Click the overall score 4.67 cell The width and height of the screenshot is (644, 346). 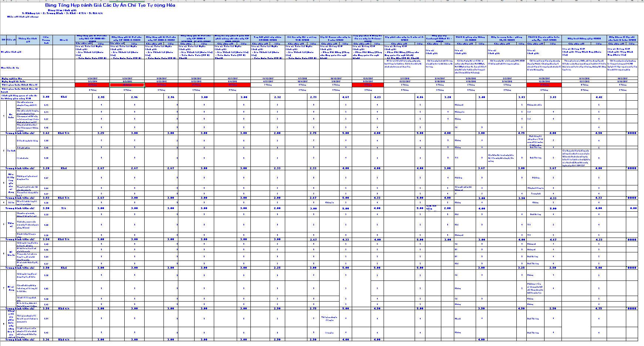click(x=345, y=97)
